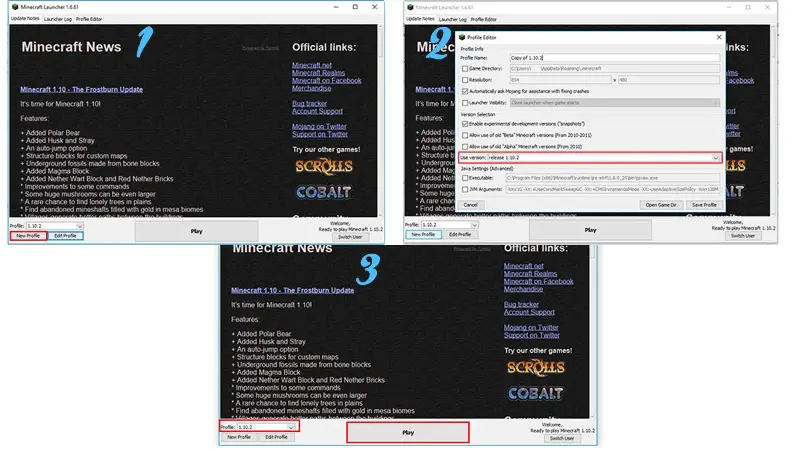Viewport: 800px width, 450px height.
Task: Enable Game Directory checkbox in Profile Editor
Action: [465, 68]
